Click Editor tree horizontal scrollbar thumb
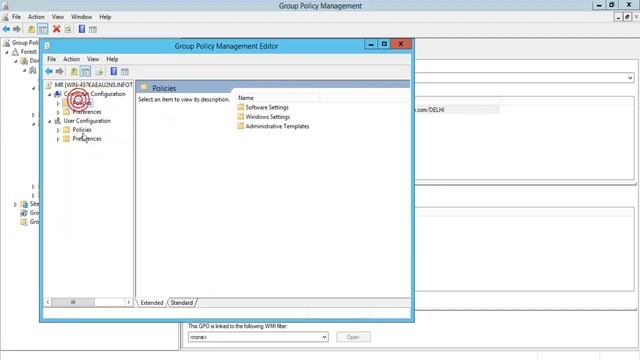Image resolution: width=640 pixels, height=360 pixels. [x=73, y=302]
